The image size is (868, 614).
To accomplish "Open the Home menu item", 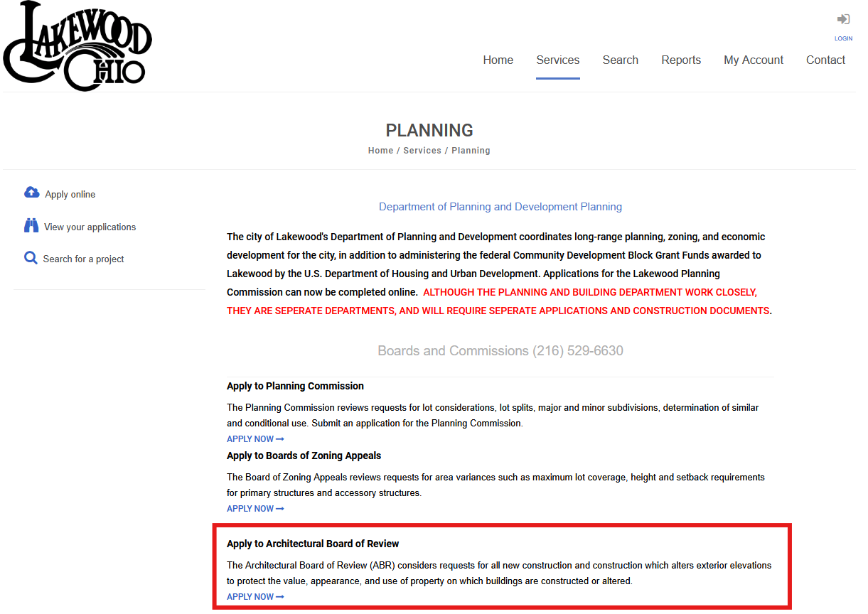I will pos(498,60).
